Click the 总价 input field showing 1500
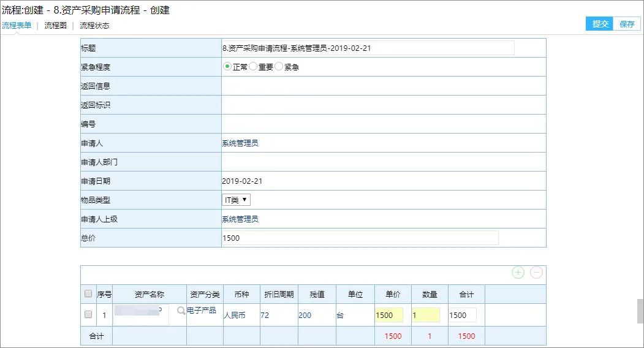 click(360, 238)
